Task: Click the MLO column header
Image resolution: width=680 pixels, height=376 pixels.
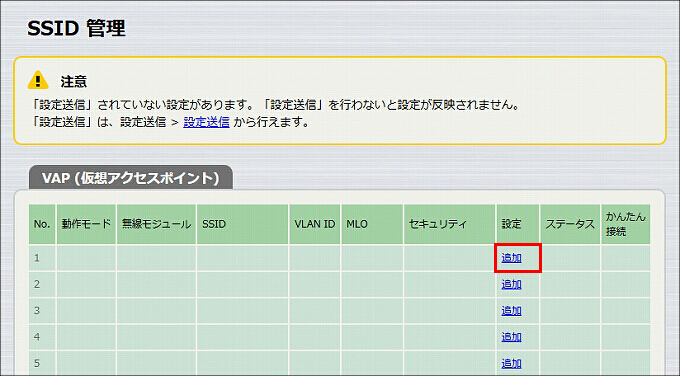Action: pos(372,224)
